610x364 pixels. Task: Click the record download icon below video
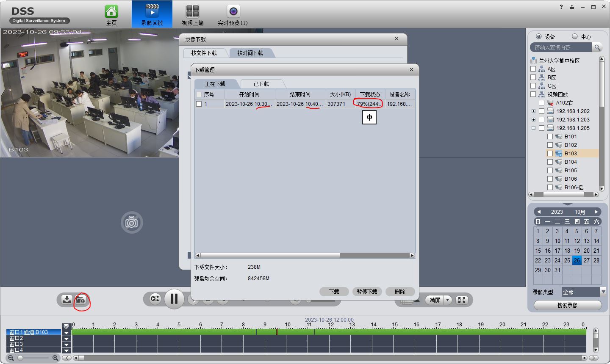pyautogui.click(x=67, y=300)
